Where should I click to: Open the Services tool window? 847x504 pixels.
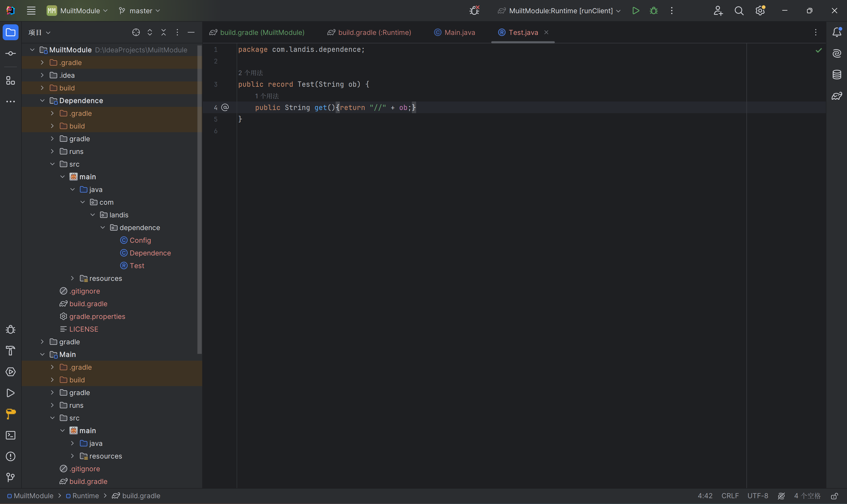click(x=11, y=372)
